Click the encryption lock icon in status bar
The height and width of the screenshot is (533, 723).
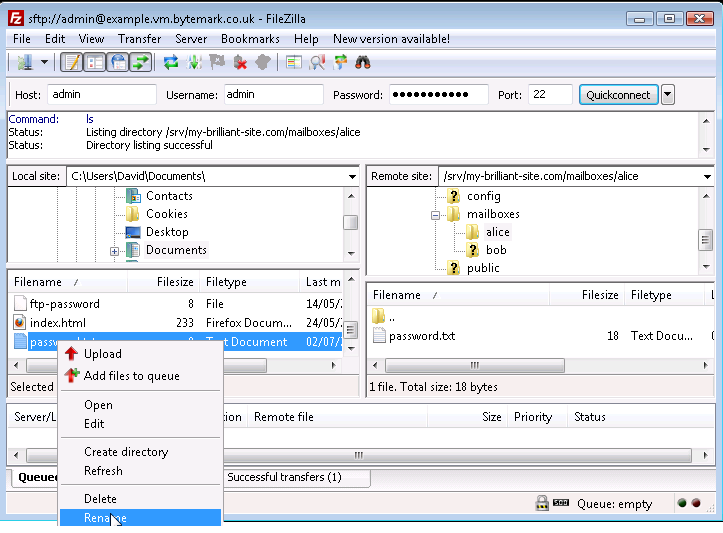pyautogui.click(x=542, y=503)
